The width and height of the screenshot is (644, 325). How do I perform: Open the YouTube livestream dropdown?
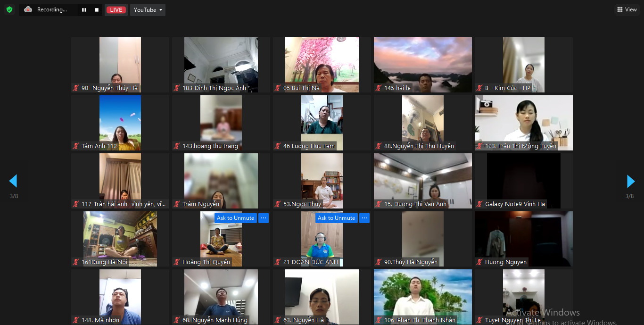click(148, 10)
